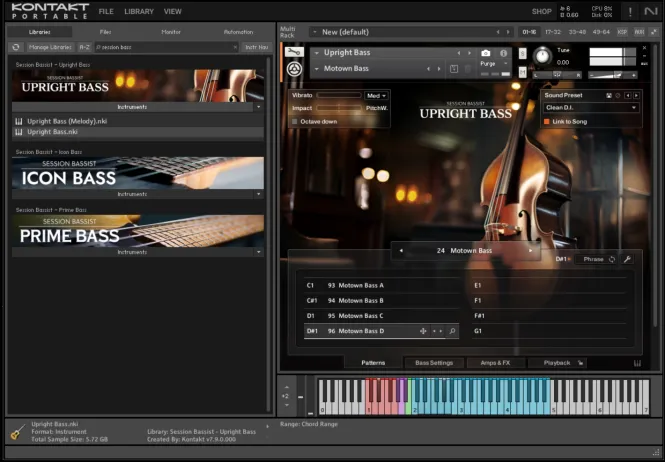665x462 pixels.
Task: Open the Upright Bass instrument name dropdown arrow
Action: 317,53
